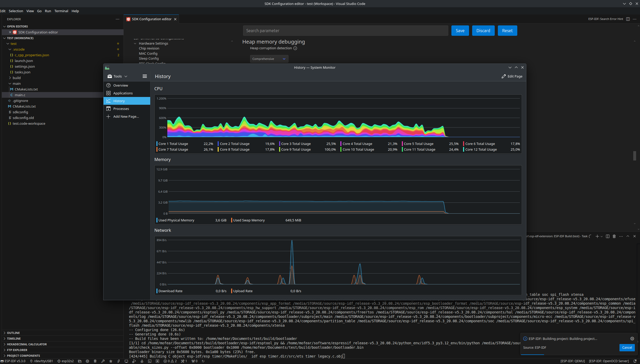Viewport: 640px width, 364px height.
Task: Click the build-flash-monitor flame icon
Action: click(142, 361)
